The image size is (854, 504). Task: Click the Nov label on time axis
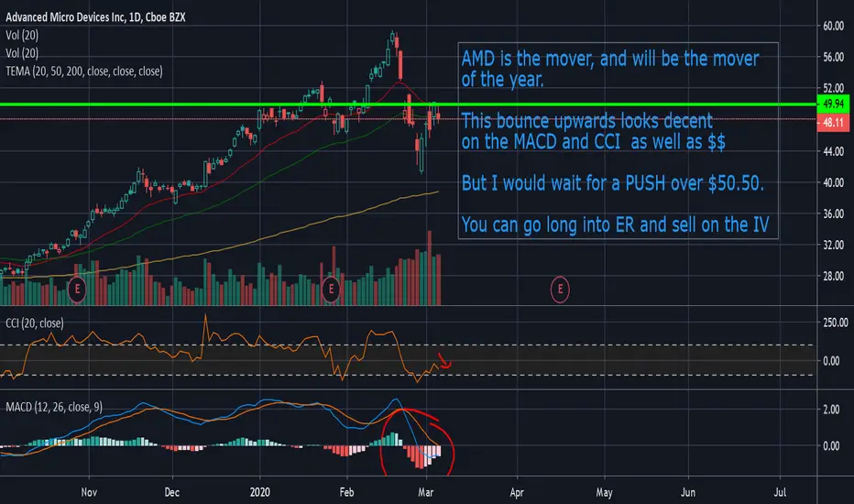89,492
